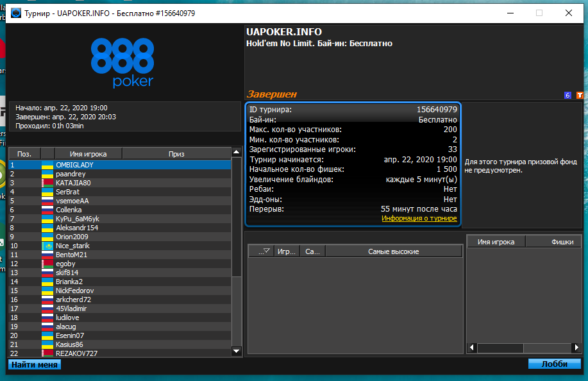Select player row ludilove
588x381 pixels.
point(120,318)
